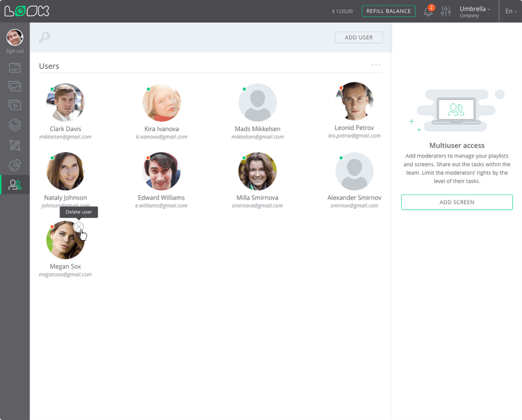522x420 pixels.
Task: Open the layout editor pencil icon
Action: click(x=15, y=145)
